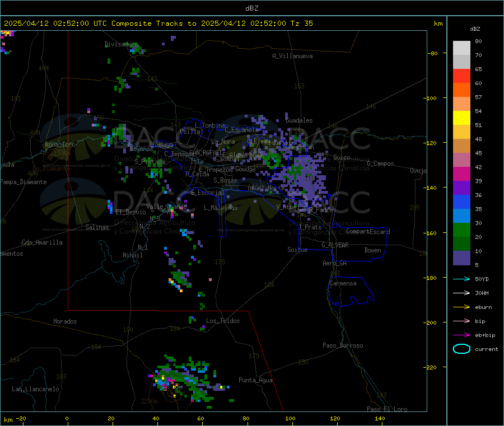Image resolution: width=504 pixels, height=426 pixels.
Task: Click the 100 km horizontal axis tick
Action: click(290, 418)
